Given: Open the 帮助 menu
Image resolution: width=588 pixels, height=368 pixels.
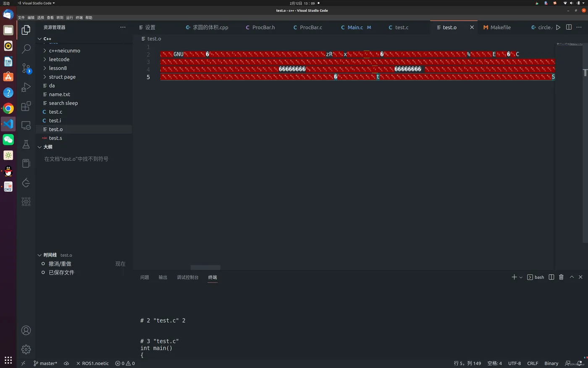Looking at the screenshot, I should click(89, 18).
